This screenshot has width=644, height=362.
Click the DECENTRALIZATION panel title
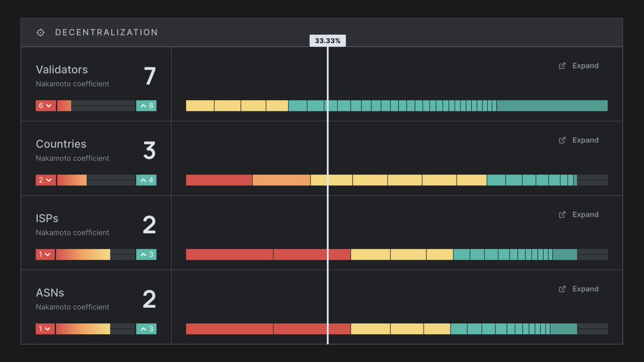(107, 33)
